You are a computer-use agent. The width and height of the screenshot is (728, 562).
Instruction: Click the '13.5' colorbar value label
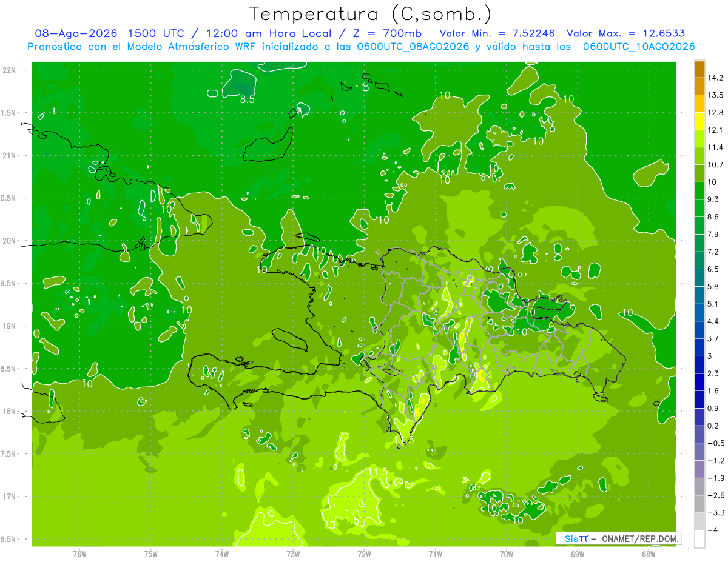click(716, 95)
